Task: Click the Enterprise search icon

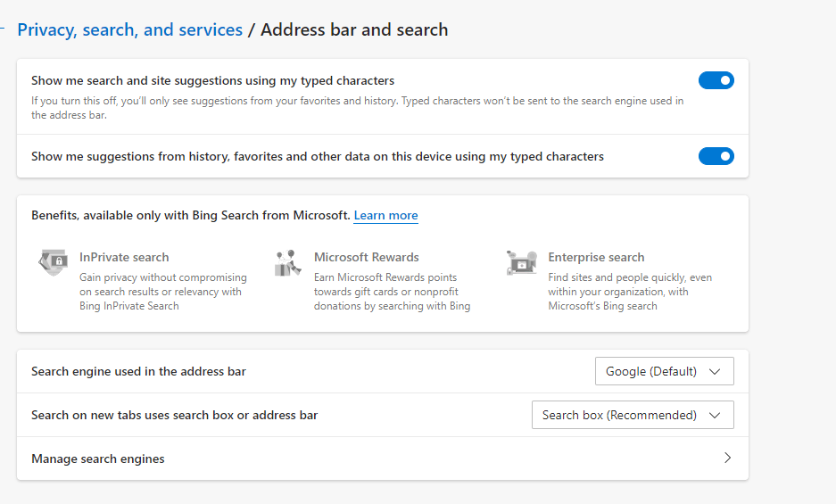Action: [x=522, y=263]
